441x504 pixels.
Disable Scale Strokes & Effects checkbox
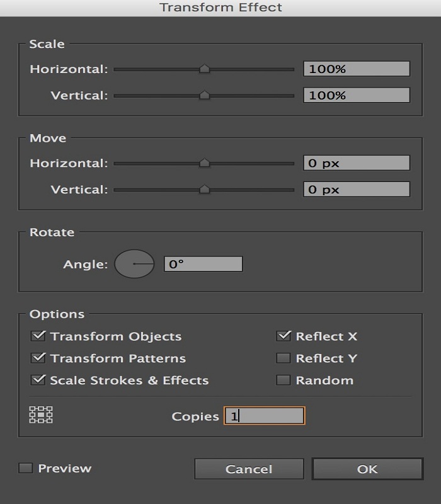pos(38,380)
